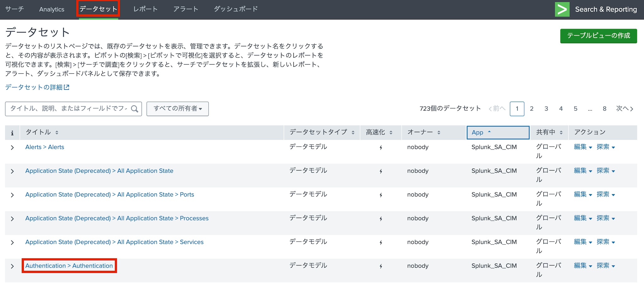Expand the All Application State > Ports row
This screenshot has height=284, width=644.
(x=12, y=195)
